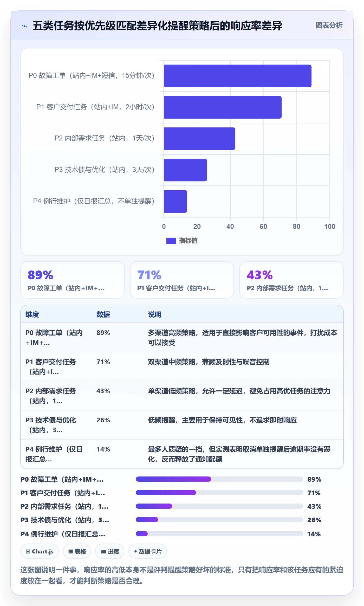
Task: Click the P1 客户交付任务 bar in the chart
Action: 223,107
